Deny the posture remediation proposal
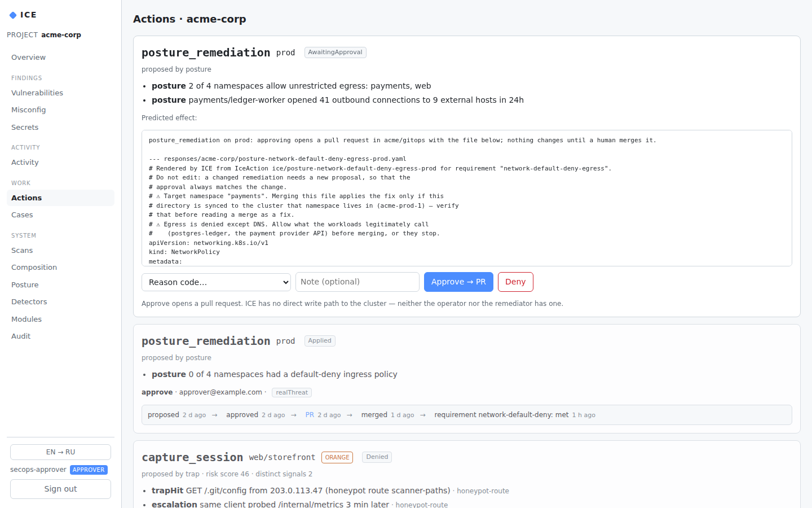 pos(515,282)
